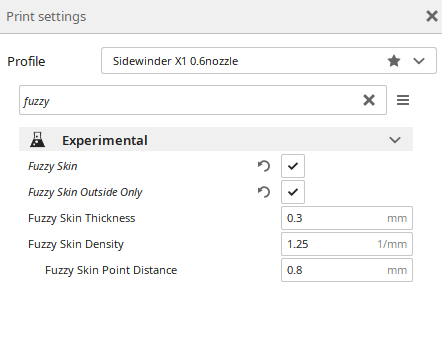442x364 pixels.
Task: Click the 'Fuzzy Skin Point Distance' label
Action: 111,270
